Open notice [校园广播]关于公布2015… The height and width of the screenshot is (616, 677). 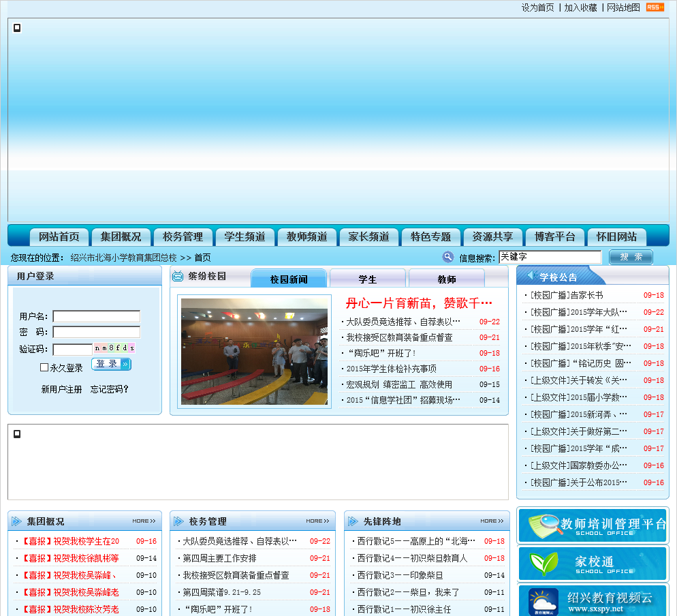578,482
